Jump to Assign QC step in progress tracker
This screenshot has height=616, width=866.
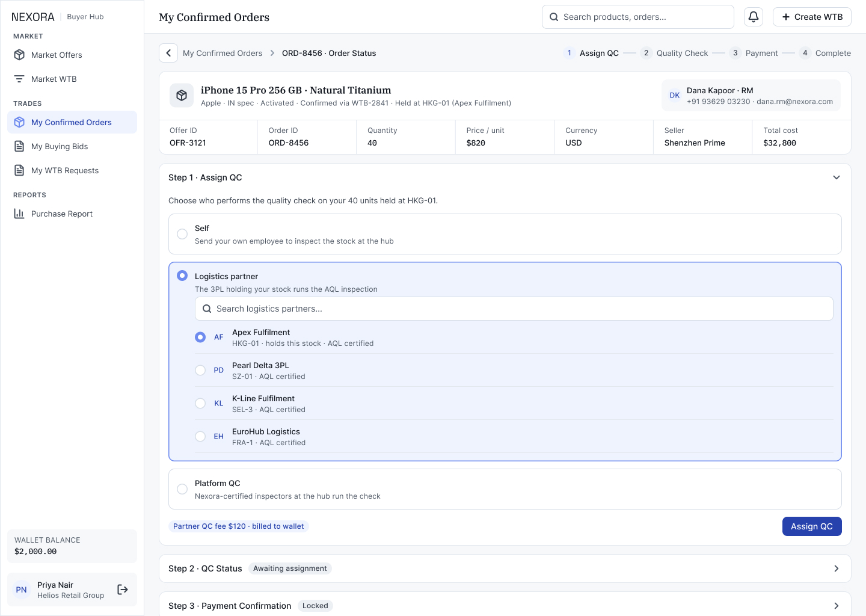[x=591, y=53]
